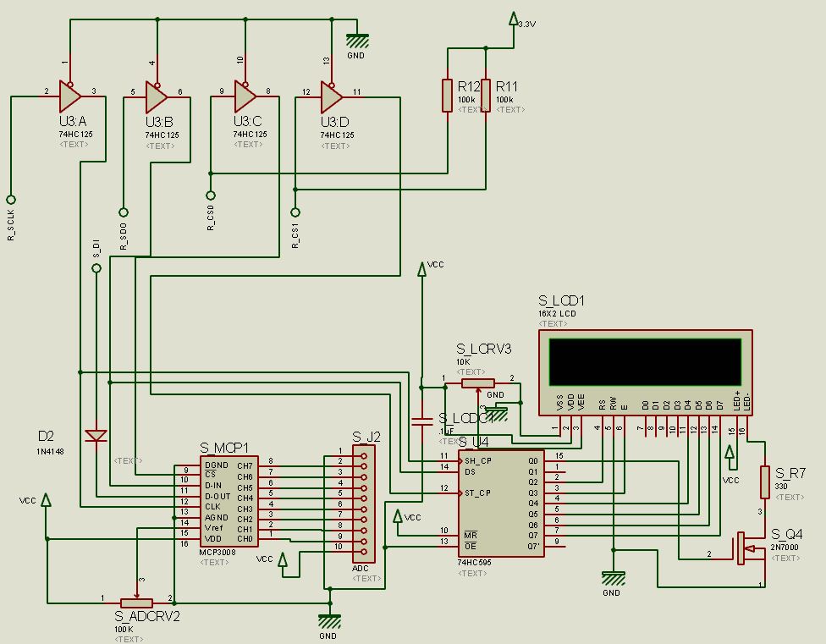Screen dimensions: 826x644
Task: Click the R_CS0 terminal circle
Action: pyautogui.click(x=210, y=195)
